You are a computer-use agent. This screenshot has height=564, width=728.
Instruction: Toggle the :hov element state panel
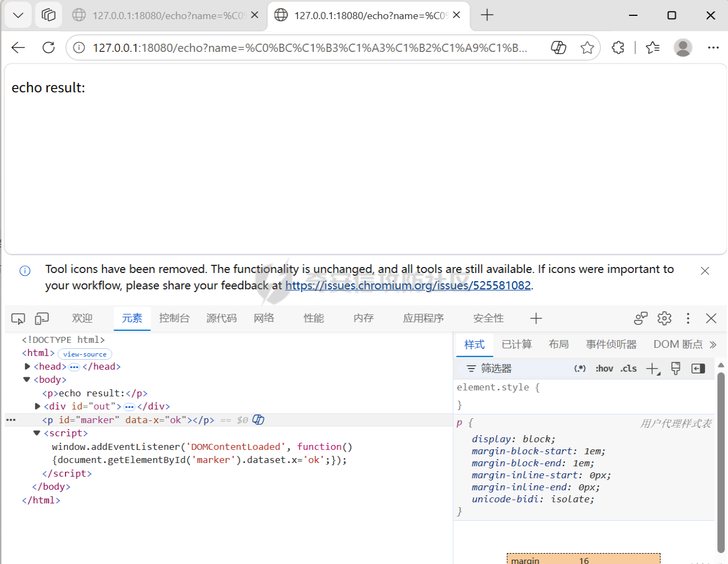[604, 369]
